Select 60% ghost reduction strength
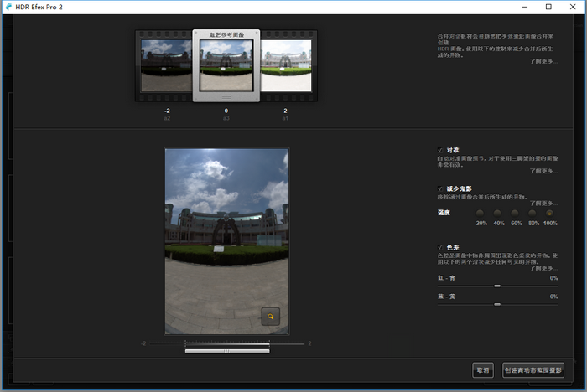This screenshot has width=587, height=392. click(515, 214)
